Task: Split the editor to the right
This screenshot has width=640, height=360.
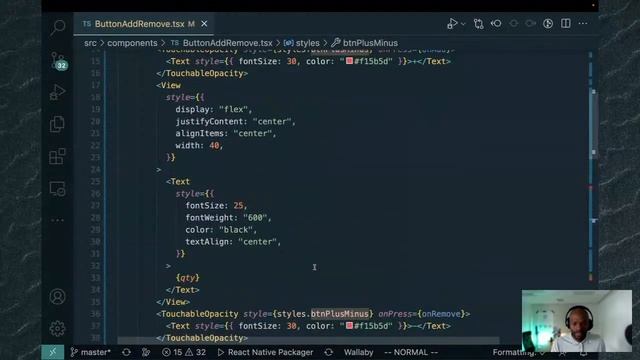Action: (566, 24)
